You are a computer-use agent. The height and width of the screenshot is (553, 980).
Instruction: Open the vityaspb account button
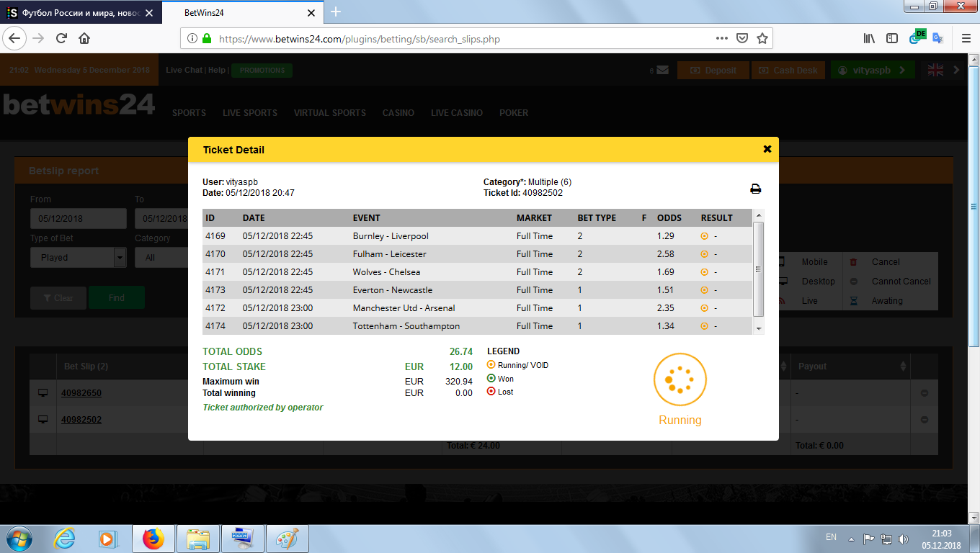(x=873, y=70)
